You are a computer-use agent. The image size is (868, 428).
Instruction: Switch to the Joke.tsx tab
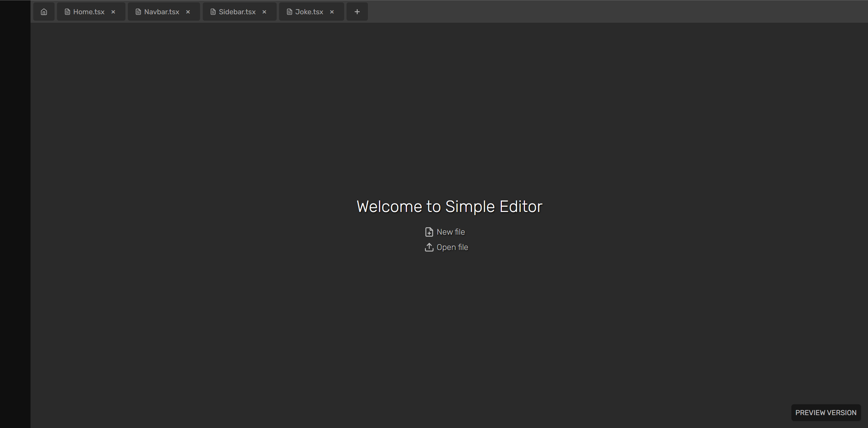pyautogui.click(x=309, y=12)
